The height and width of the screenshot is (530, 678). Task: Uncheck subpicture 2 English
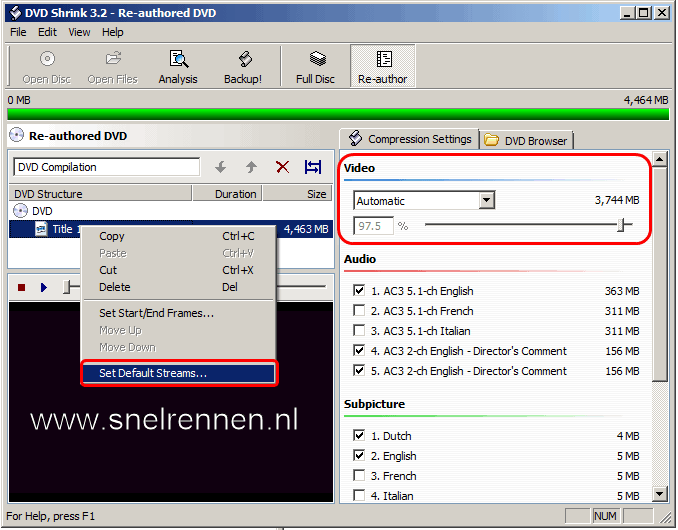click(359, 455)
